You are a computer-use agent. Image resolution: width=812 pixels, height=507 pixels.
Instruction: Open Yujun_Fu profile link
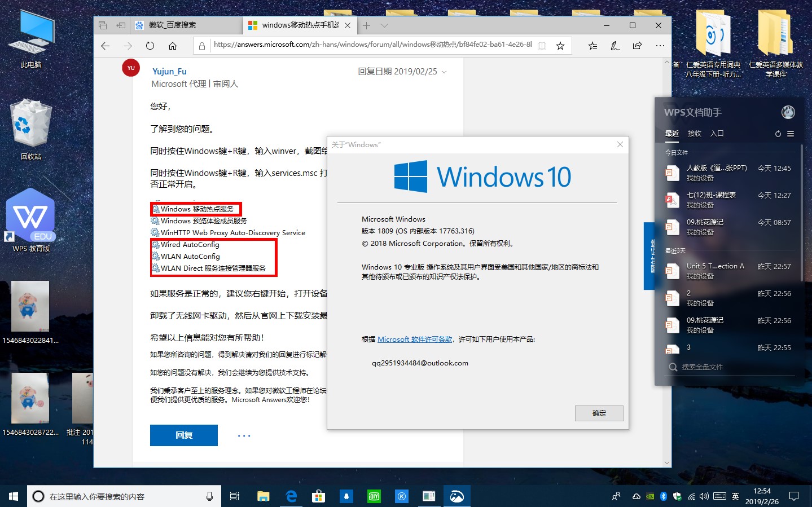point(169,72)
